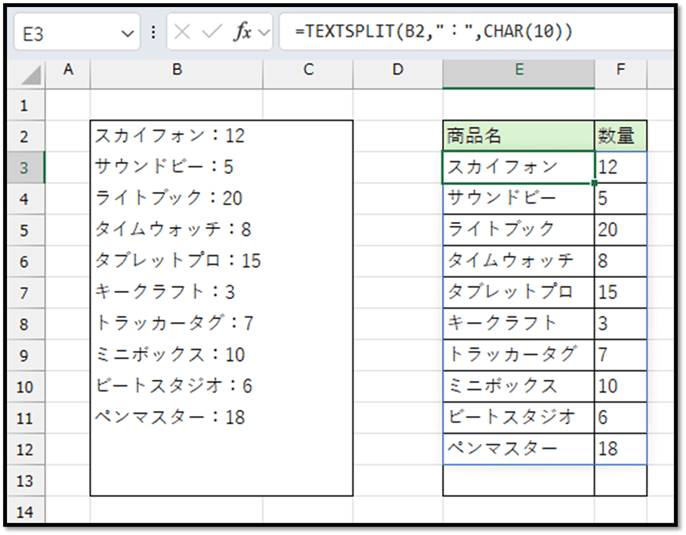Open the Name Box dropdown arrow
Image resolution: width=686 pixels, height=535 pixels.
pos(126,32)
